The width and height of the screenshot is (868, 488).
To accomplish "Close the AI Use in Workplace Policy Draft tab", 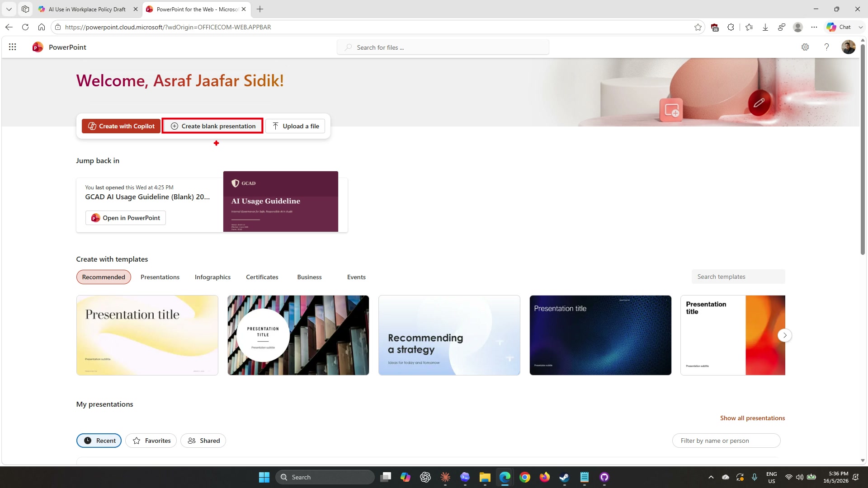I will (135, 9).
